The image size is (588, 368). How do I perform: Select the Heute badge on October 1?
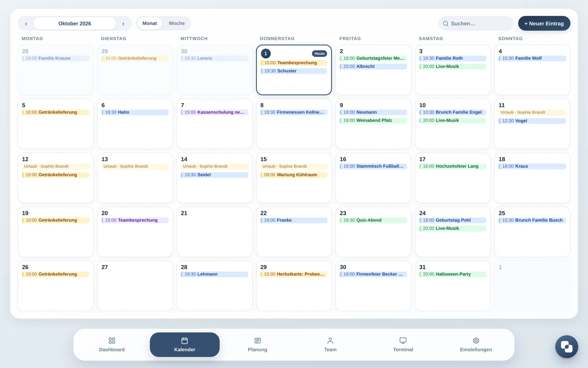click(x=319, y=54)
